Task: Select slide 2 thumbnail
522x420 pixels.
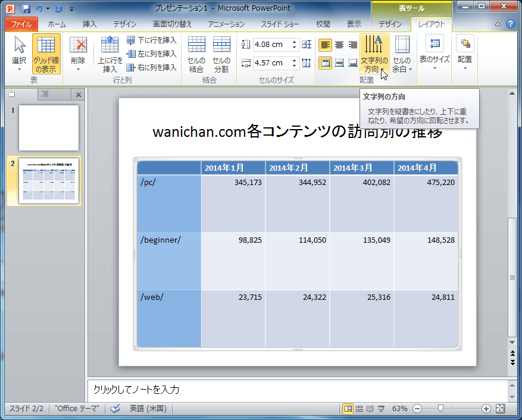Action: (49, 181)
